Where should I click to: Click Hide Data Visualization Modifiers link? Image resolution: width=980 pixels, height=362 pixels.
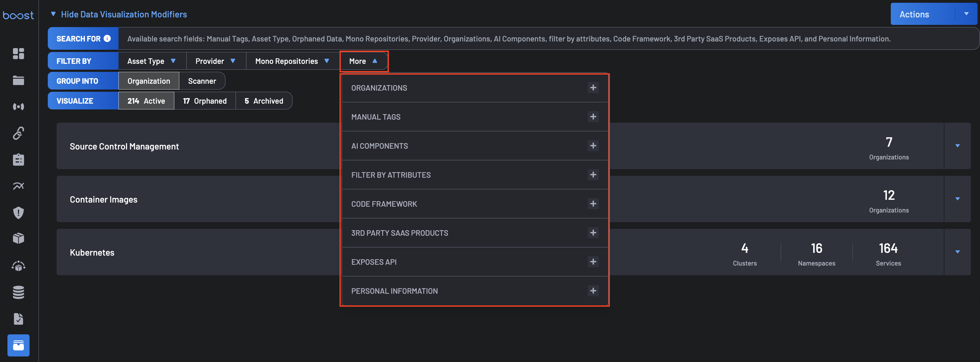[x=124, y=14]
